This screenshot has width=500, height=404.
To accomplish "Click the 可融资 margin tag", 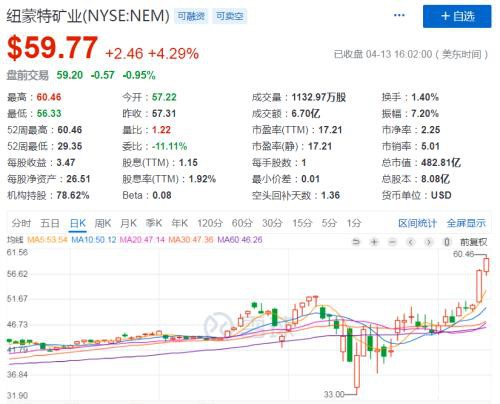I will point(191,16).
